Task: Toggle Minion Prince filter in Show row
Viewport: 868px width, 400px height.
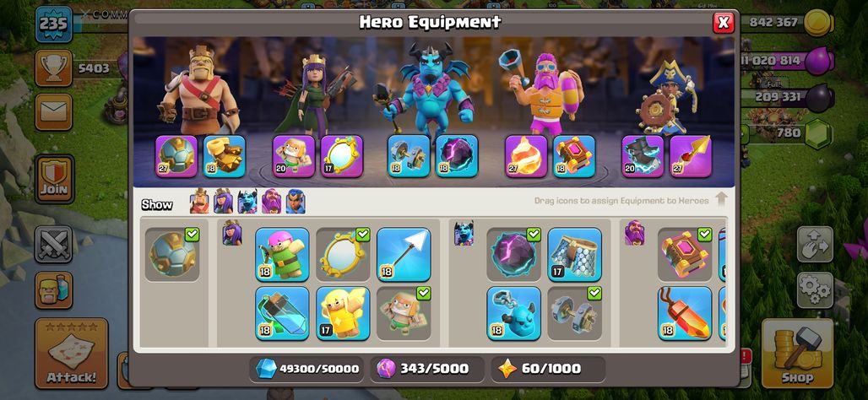Action: 247,202
